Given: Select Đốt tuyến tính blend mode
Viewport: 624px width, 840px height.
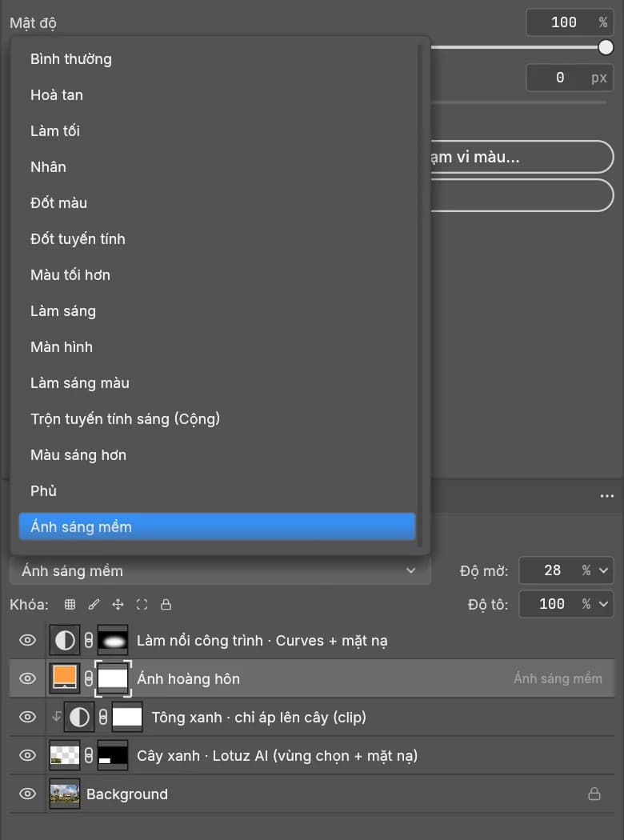Looking at the screenshot, I should (x=217, y=239).
